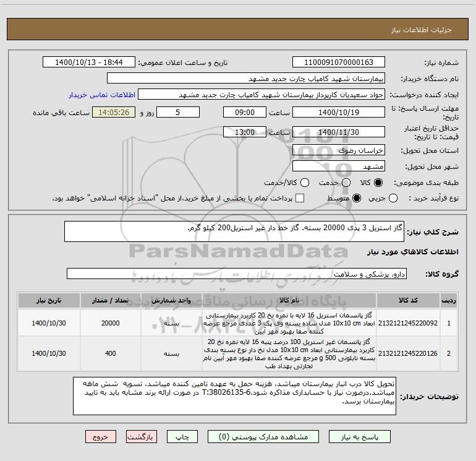Image resolution: width=476 pixels, height=461 pixels.
Task: Click the ردیف column header
Action: (x=449, y=301)
